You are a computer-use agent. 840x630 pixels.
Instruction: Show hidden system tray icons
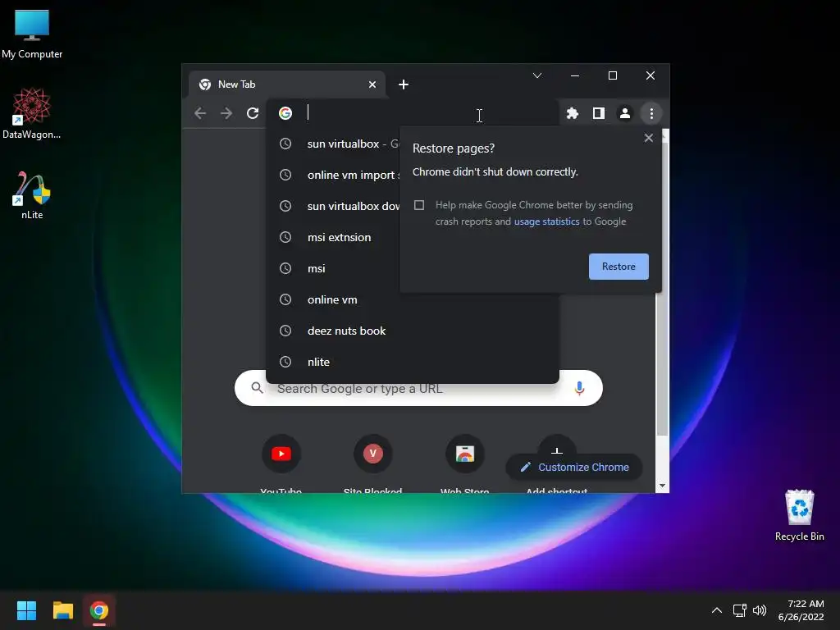point(717,610)
